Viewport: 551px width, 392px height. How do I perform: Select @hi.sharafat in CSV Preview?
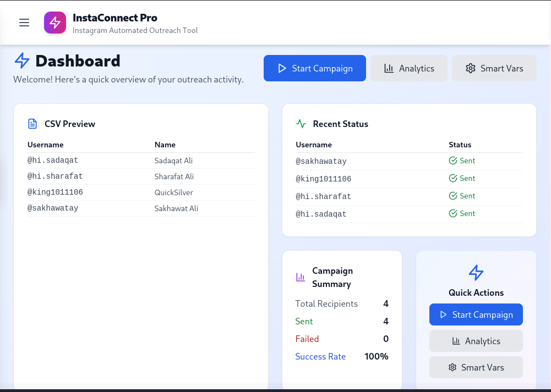55,176
